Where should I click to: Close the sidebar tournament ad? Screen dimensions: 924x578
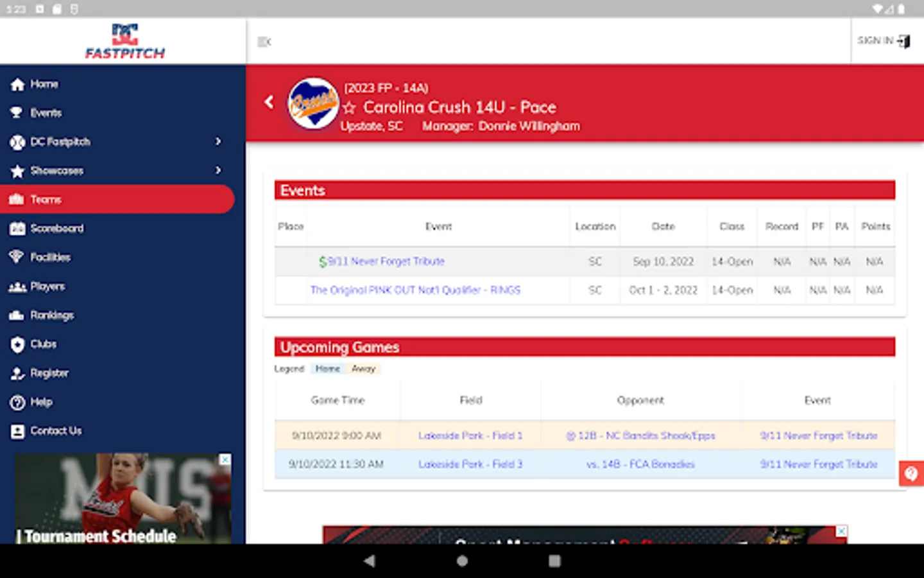(x=225, y=460)
